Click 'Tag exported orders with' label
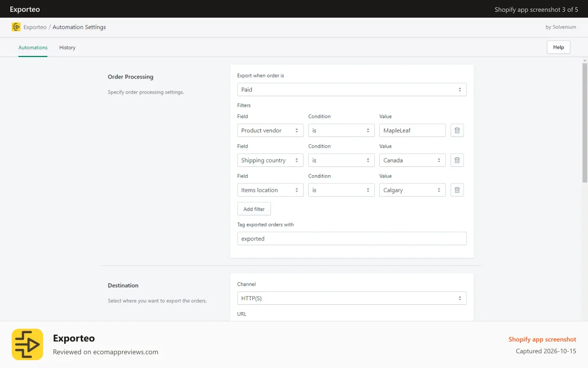 265,224
